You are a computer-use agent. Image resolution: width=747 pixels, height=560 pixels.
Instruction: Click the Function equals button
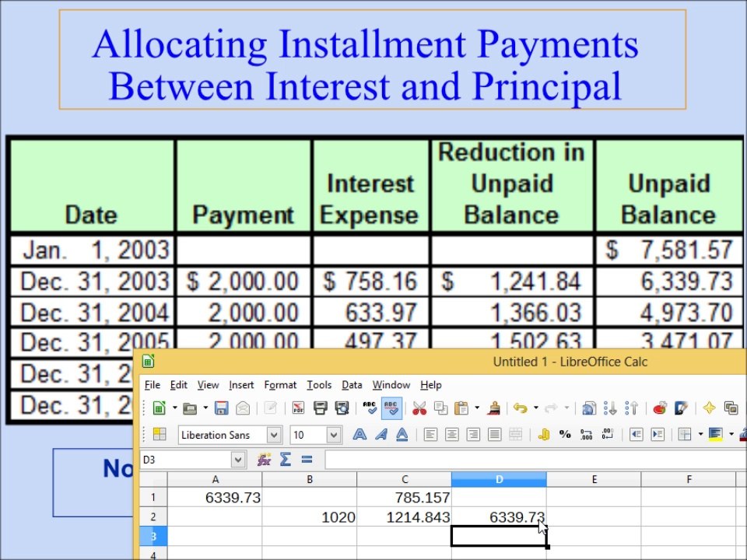tap(307, 460)
